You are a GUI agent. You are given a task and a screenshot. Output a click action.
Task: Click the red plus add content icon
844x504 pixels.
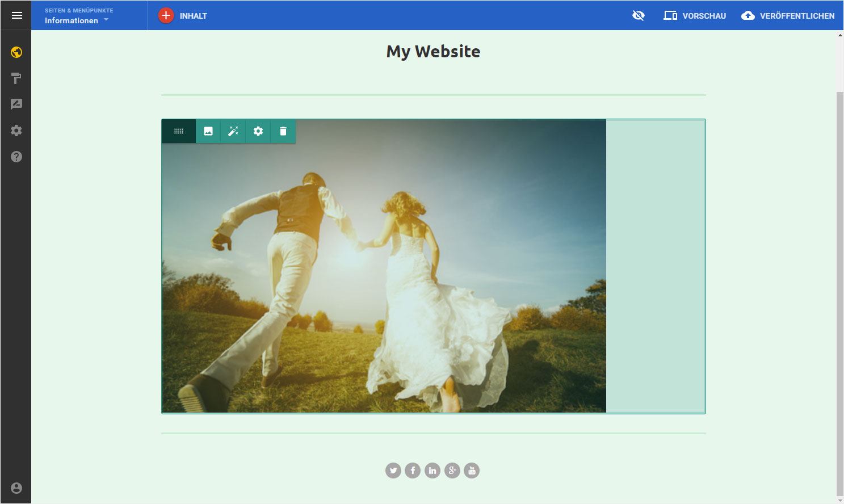[166, 16]
